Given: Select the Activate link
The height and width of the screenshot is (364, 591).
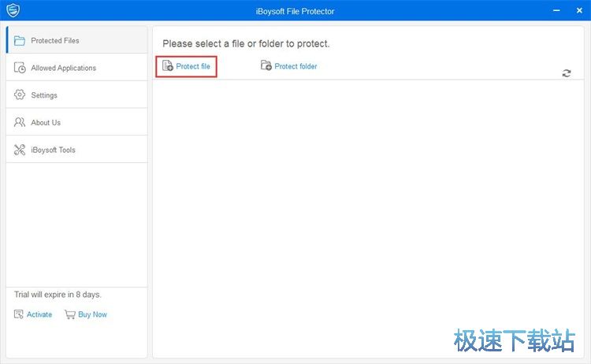Looking at the screenshot, I should coord(39,314).
